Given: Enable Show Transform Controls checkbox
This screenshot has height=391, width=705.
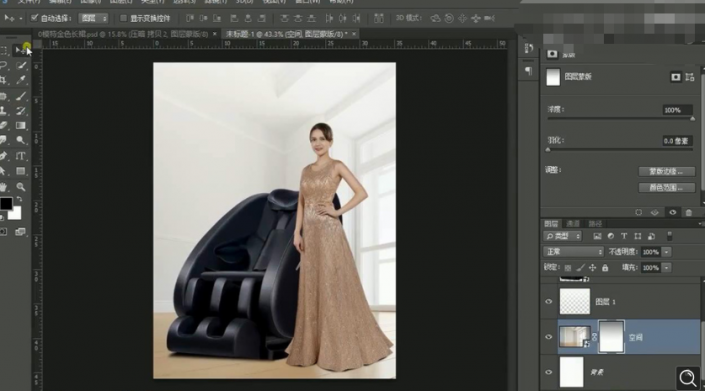Looking at the screenshot, I should tap(123, 18).
